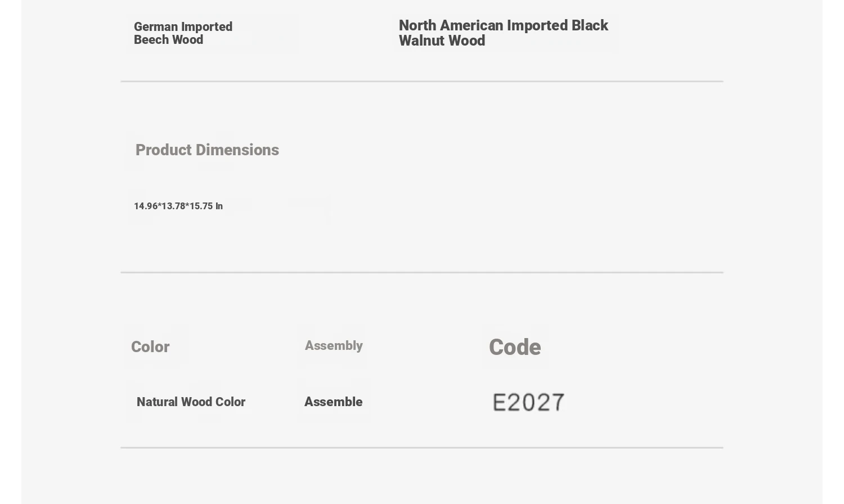The image size is (844, 504).
Task: Click the German Imported Beech Wood text
Action: click(183, 33)
